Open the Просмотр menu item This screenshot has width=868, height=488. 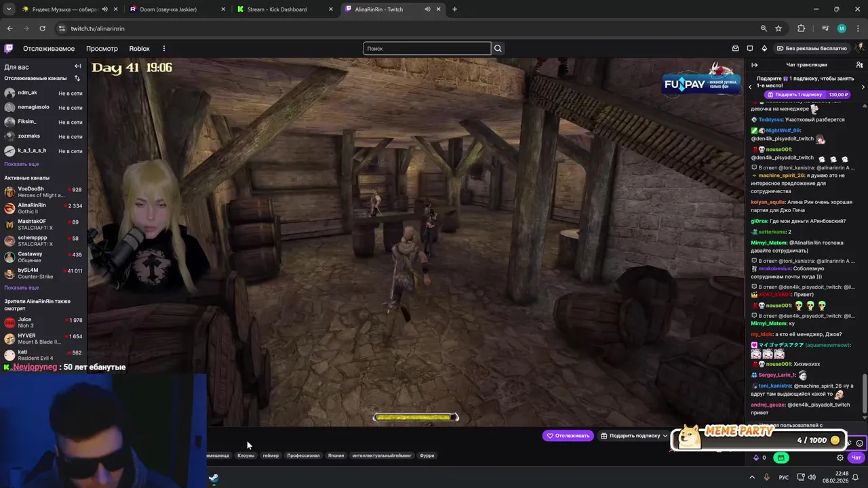(102, 49)
